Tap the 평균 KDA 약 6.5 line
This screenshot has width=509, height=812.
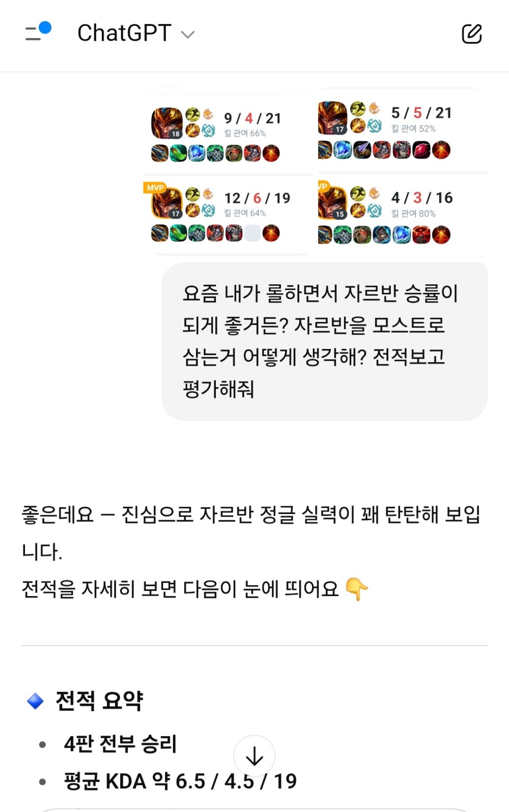click(180, 781)
